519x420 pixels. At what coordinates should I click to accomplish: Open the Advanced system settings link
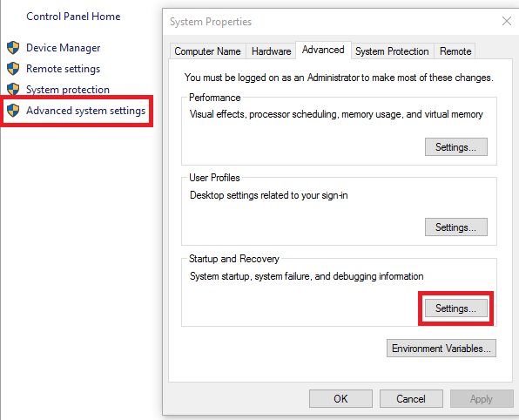tap(85, 111)
